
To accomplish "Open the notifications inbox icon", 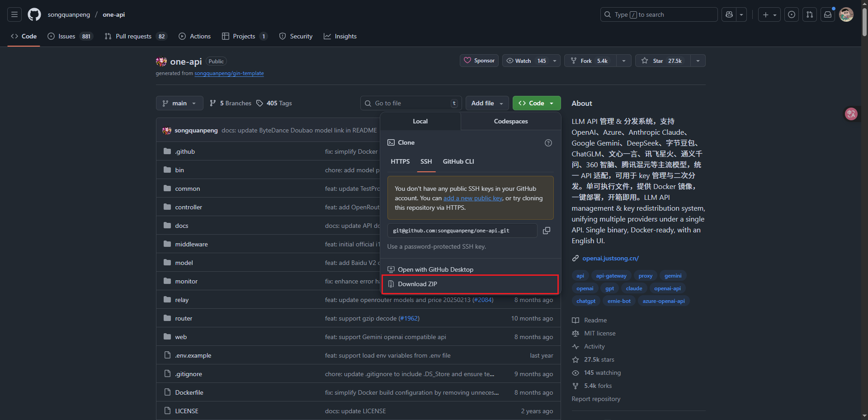I will point(827,14).
